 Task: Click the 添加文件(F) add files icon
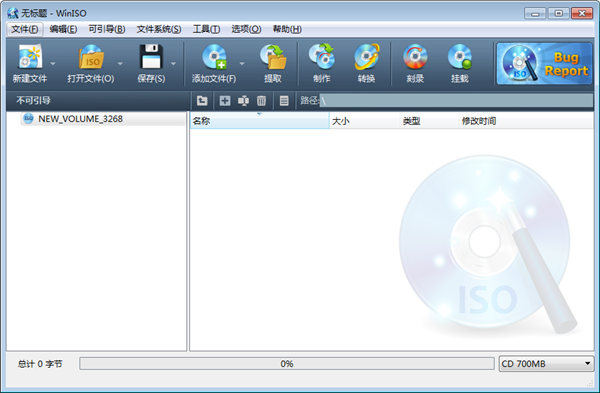tap(214, 57)
